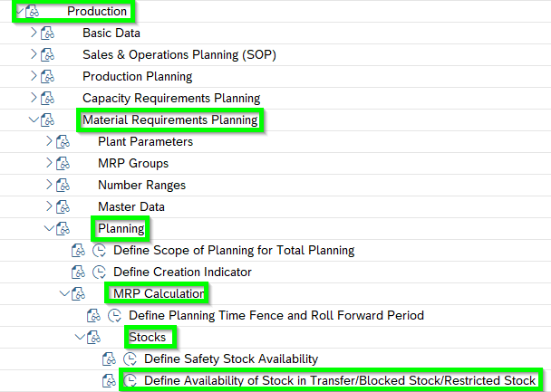551x392 pixels.
Task: Collapse the Material Requirements Planning node
Action: click(x=34, y=120)
